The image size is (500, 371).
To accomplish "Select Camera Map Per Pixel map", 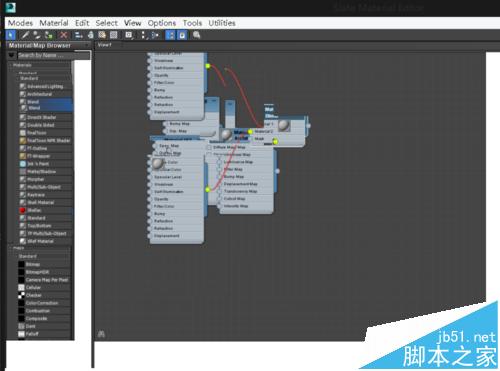I will pos(44,280).
